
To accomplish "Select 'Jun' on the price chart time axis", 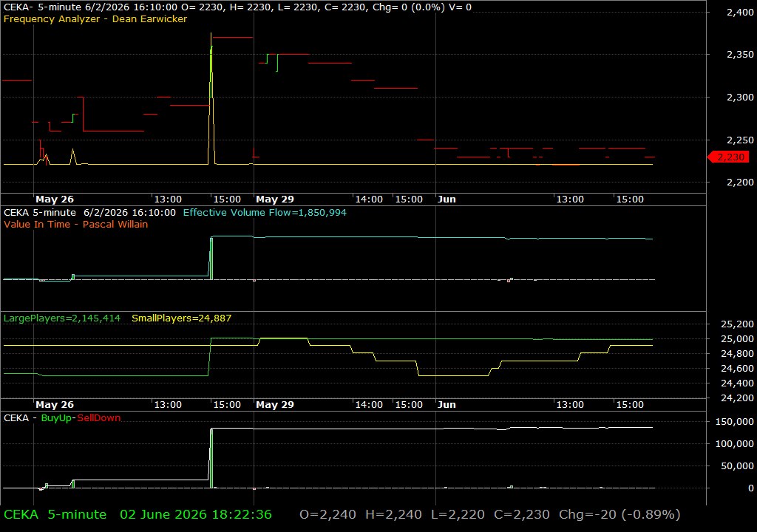I will coord(447,199).
